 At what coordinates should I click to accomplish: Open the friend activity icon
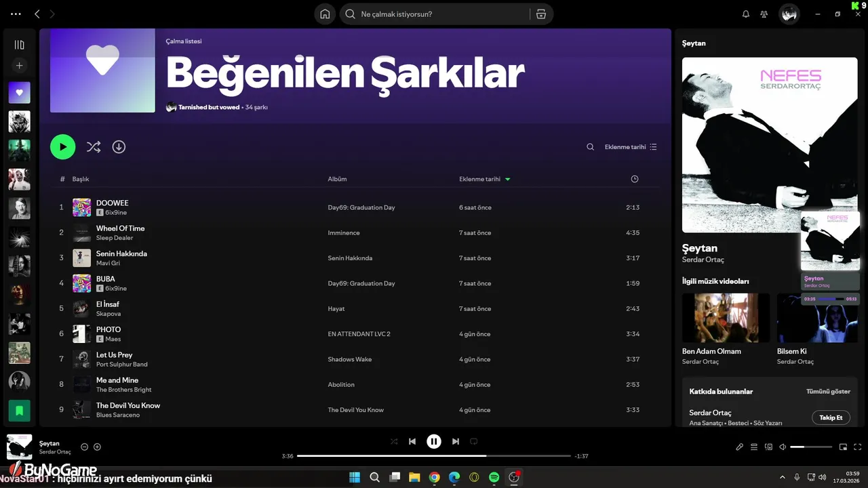[765, 14]
